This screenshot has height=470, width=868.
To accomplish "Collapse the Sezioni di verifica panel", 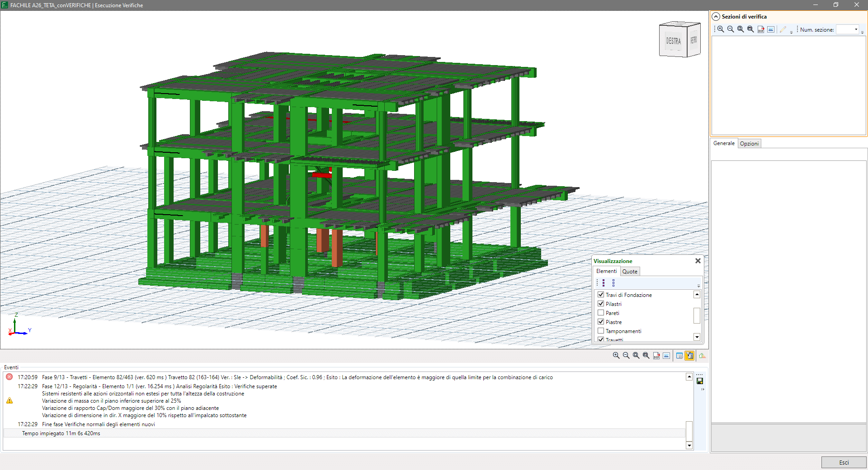I will point(716,17).
